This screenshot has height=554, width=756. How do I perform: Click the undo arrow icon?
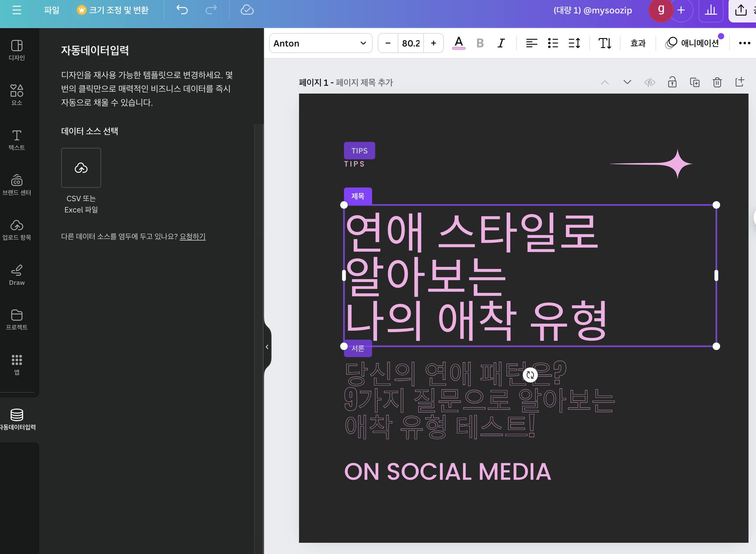pyautogui.click(x=182, y=10)
